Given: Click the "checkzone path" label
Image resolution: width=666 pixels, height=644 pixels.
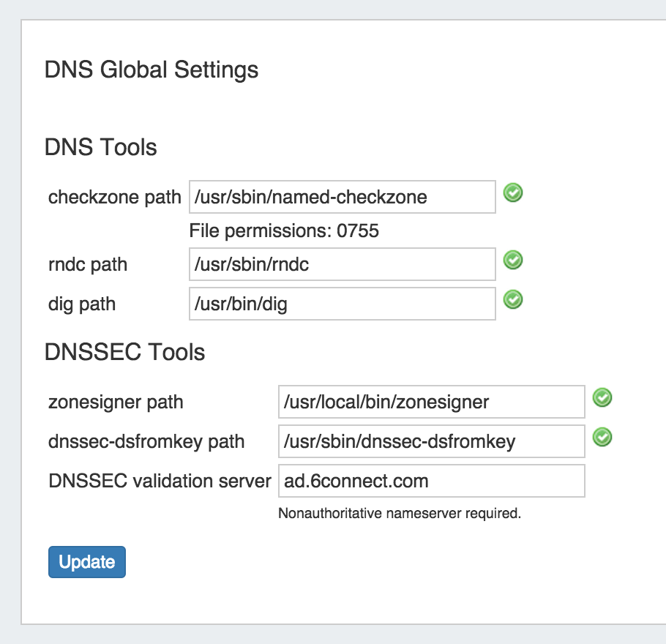Looking at the screenshot, I should (x=114, y=197).
